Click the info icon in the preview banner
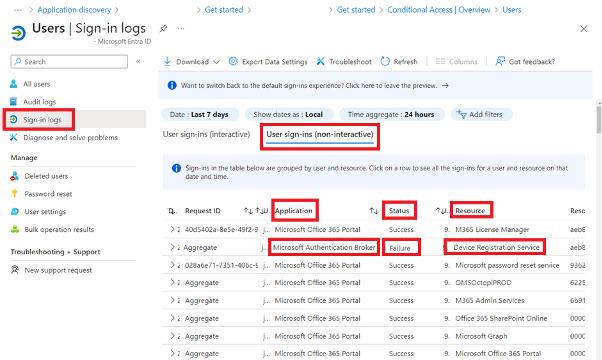Screen dimensions: 602x360 [172, 85]
